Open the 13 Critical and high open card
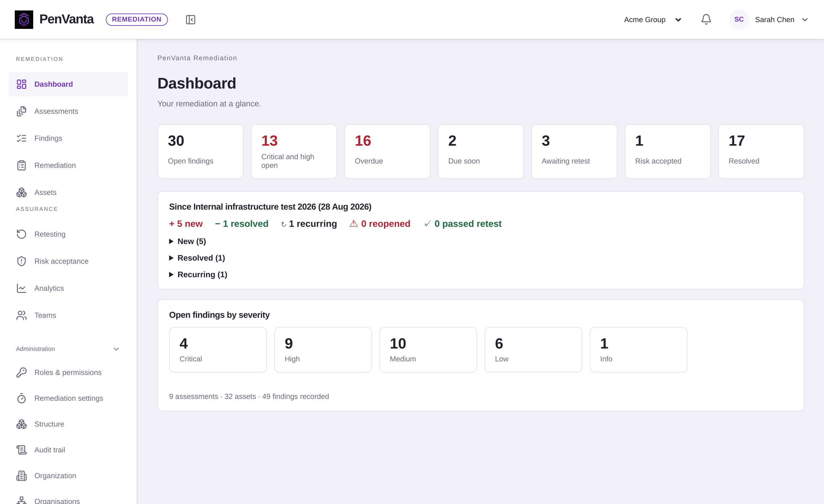 point(294,152)
